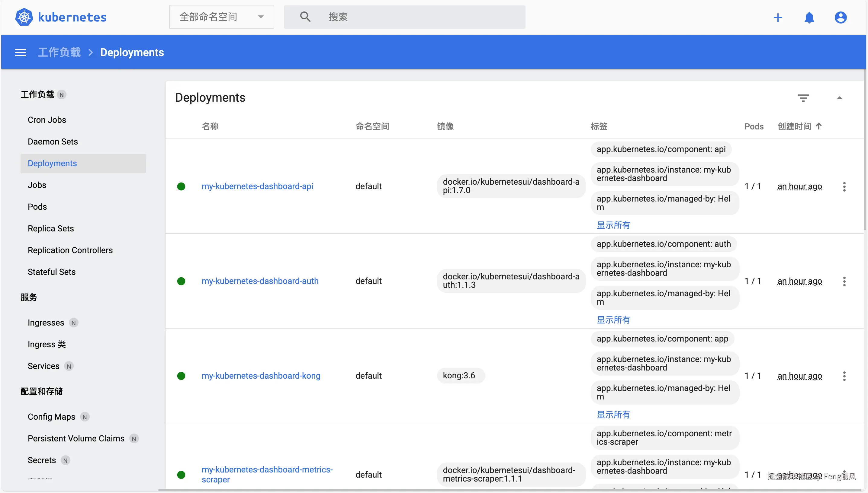Screen dimensions: 868x493
Task: Open the user account icon
Action: tap(840, 17)
